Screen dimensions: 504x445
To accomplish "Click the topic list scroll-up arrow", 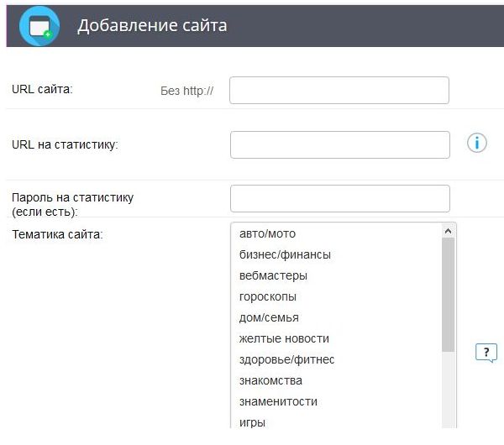I will click(x=448, y=230).
